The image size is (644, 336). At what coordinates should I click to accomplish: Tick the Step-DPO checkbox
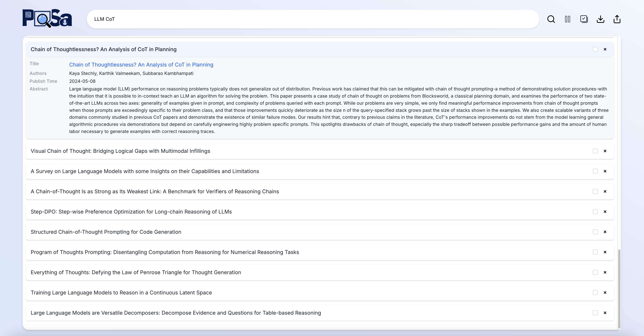point(595,212)
